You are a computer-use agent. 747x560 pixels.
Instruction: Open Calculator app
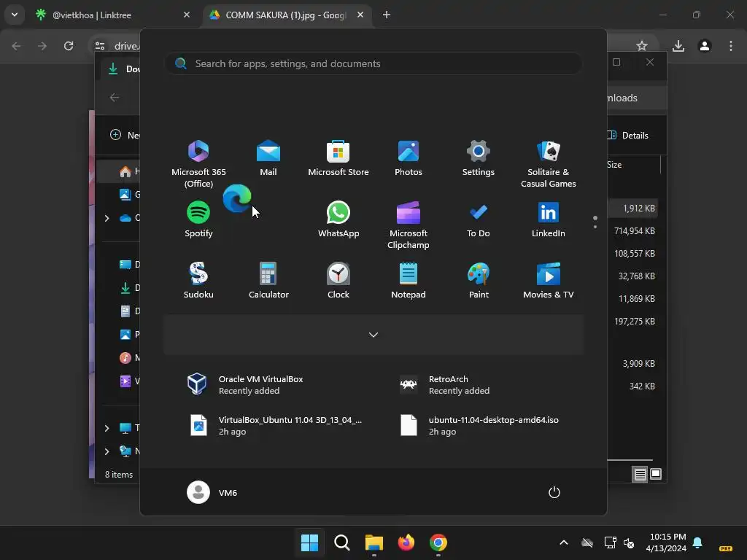click(x=268, y=281)
